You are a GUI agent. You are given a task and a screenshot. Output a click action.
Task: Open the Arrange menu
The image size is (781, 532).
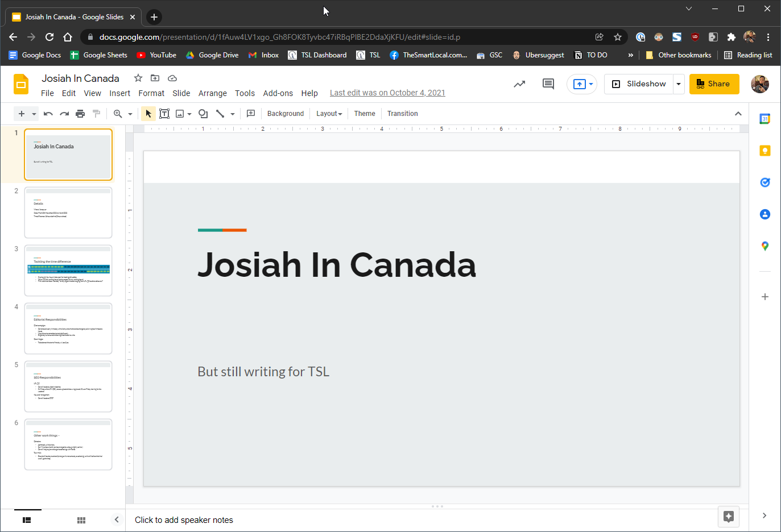tap(212, 93)
